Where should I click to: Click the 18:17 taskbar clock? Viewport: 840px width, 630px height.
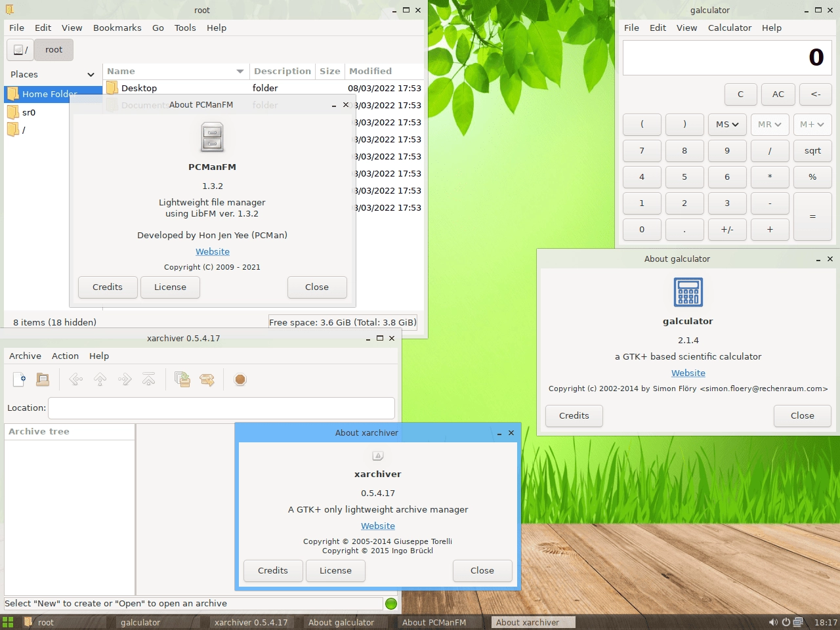(826, 622)
